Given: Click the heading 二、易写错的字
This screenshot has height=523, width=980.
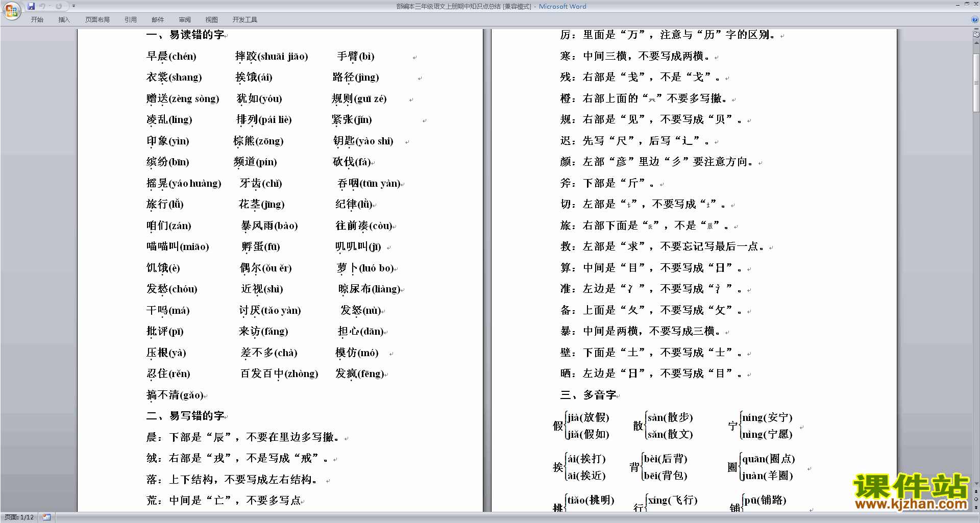Looking at the screenshot, I should [x=185, y=416].
